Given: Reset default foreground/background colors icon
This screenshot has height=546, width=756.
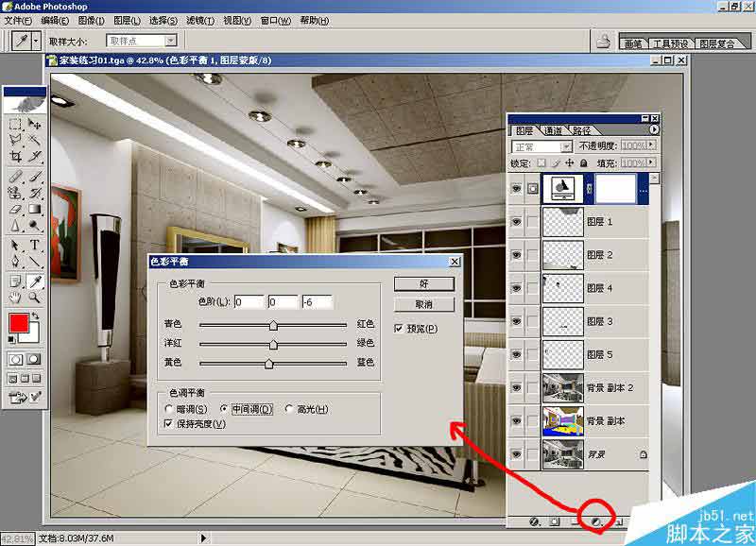Looking at the screenshot, I should [x=11, y=340].
